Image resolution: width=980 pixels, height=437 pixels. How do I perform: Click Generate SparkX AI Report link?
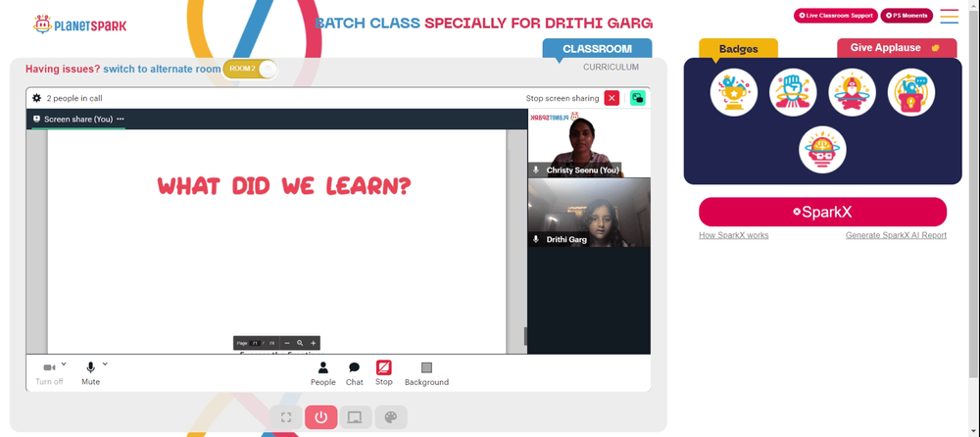click(896, 236)
